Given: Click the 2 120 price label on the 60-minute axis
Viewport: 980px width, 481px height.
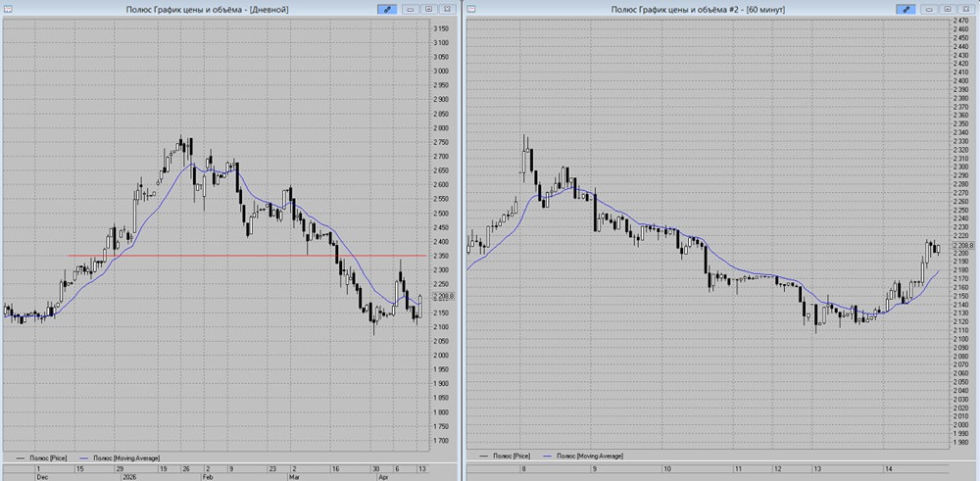Looking at the screenshot, I should pos(960,321).
